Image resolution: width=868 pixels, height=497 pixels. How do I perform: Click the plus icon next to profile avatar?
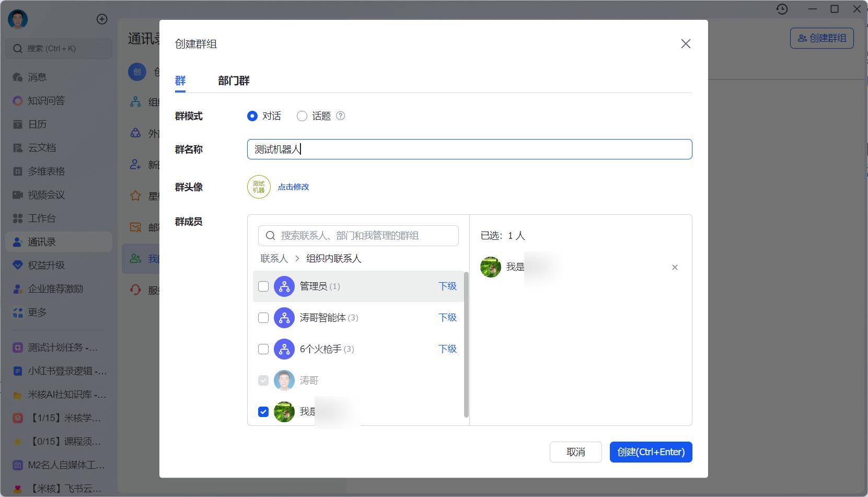pos(102,19)
